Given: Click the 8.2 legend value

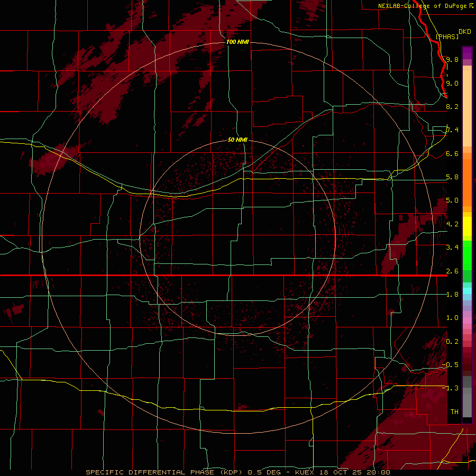Looking at the screenshot, I should pos(452,106).
